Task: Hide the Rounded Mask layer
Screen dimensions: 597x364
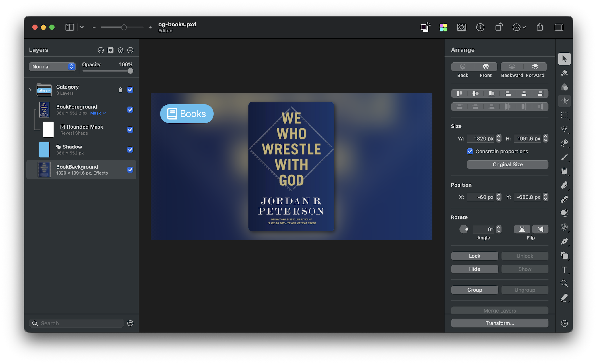Action: (130, 129)
